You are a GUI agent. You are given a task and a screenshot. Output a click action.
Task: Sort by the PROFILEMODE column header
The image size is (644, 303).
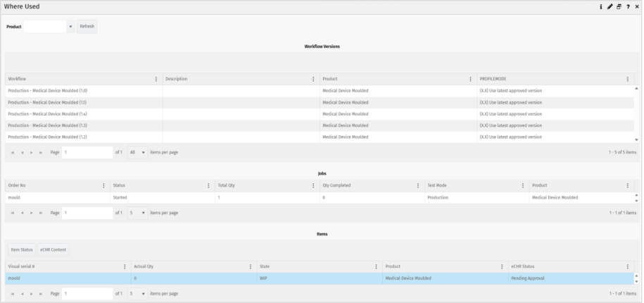(493, 79)
